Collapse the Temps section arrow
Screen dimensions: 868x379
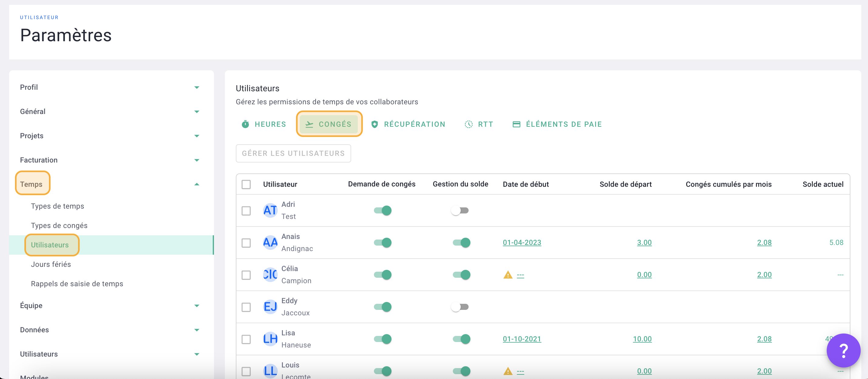pyautogui.click(x=197, y=184)
